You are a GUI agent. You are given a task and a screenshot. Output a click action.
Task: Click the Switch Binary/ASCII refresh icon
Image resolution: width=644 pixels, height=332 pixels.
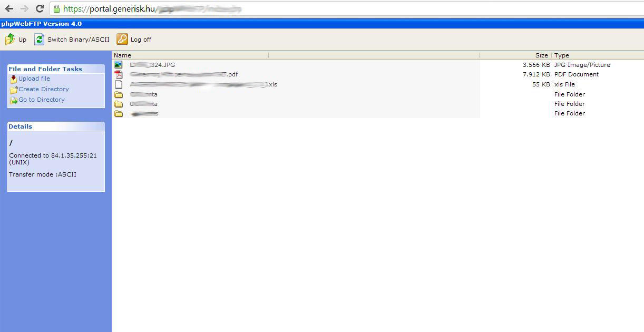click(39, 39)
